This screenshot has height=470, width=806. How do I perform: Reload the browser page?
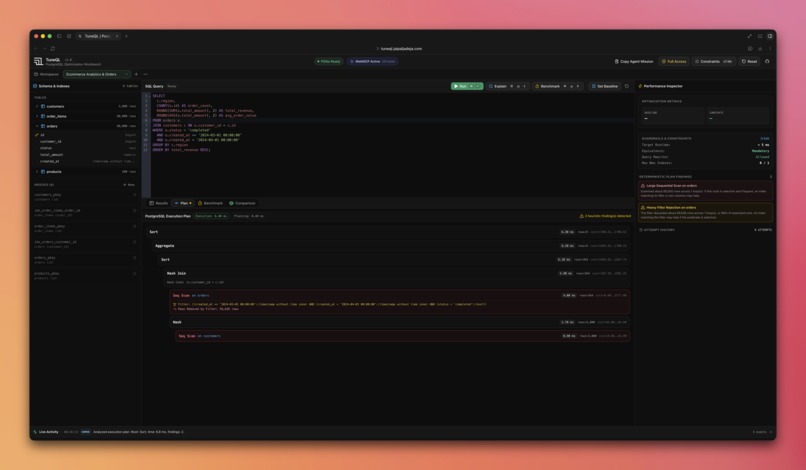tap(53, 49)
